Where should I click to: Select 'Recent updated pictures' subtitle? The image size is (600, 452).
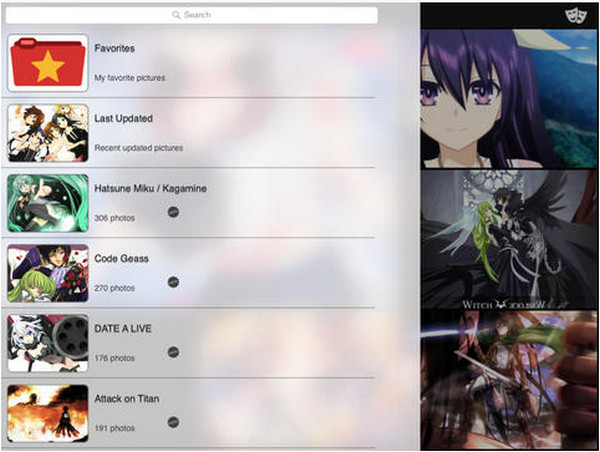click(x=139, y=148)
